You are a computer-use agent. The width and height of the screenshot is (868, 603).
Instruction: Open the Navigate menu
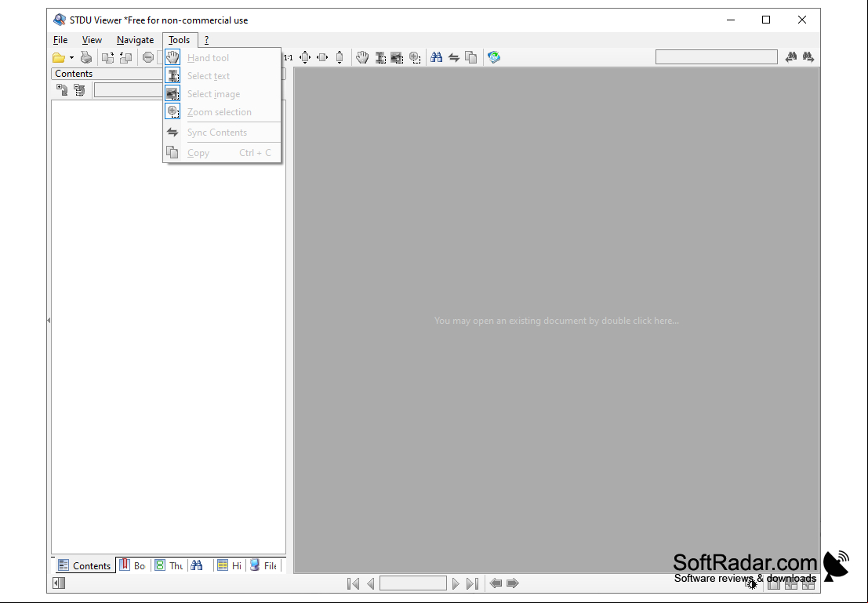point(135,40)
